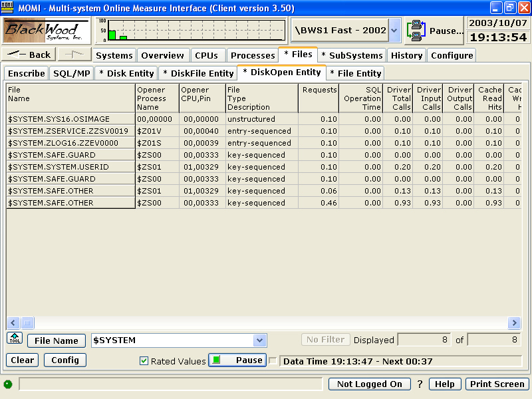Screen dimensions: 532x399
Task: Click the File Name column header
Action: click(70, 98)
